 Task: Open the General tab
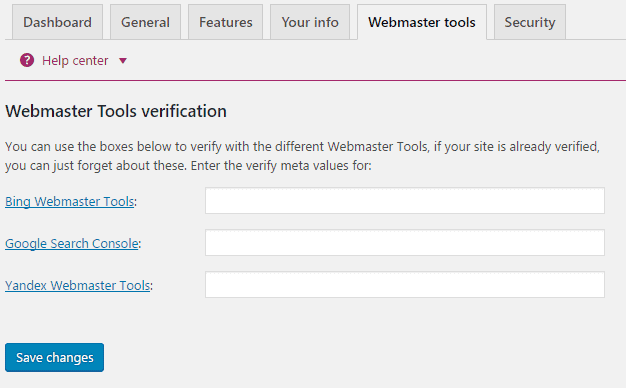tap(145, 22)
